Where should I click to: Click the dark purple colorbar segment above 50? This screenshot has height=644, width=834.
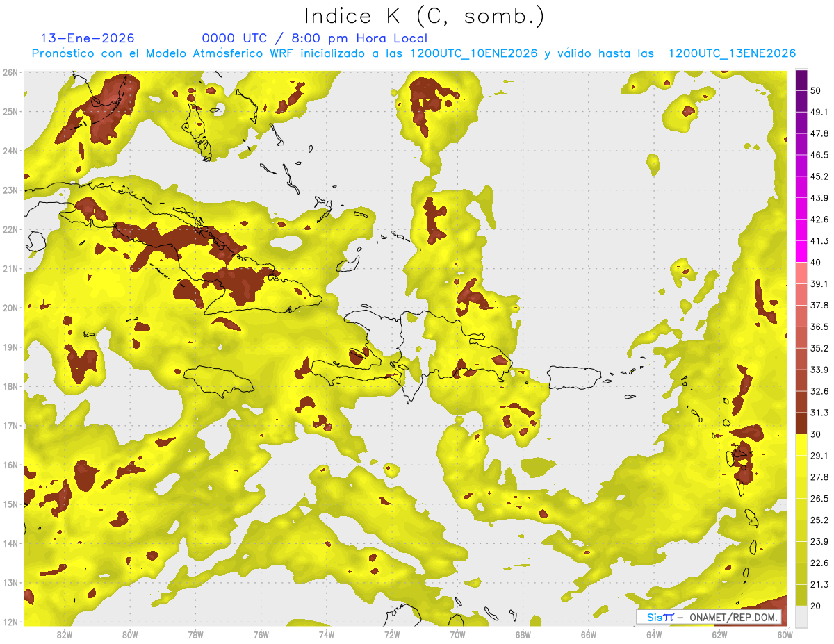tap(801, 80)
